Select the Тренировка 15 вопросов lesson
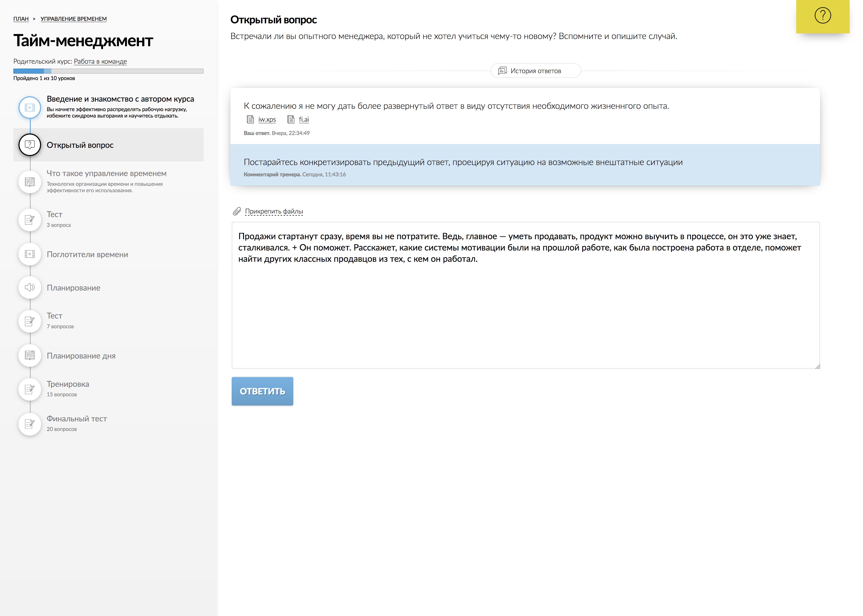863x616 pixels. [68, 388]
